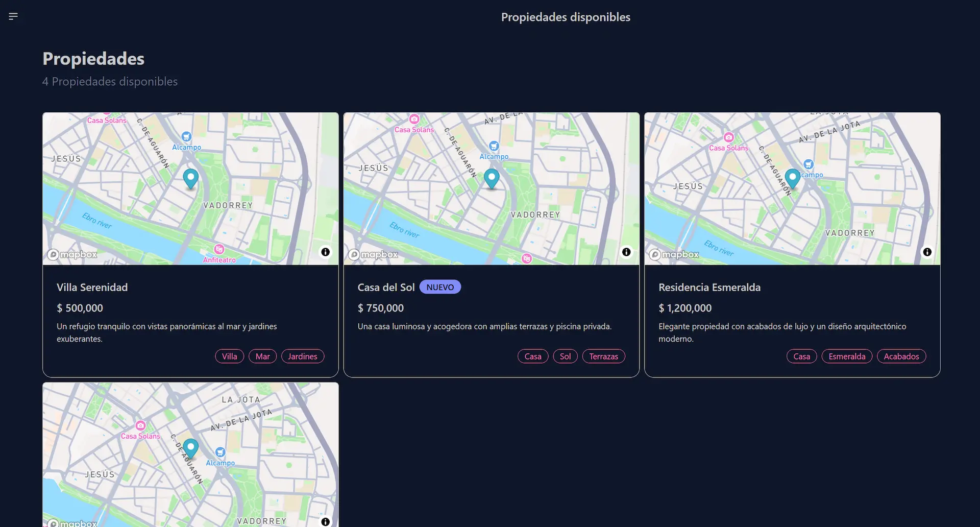Open the Villa Serenidad title

(92, 288)
